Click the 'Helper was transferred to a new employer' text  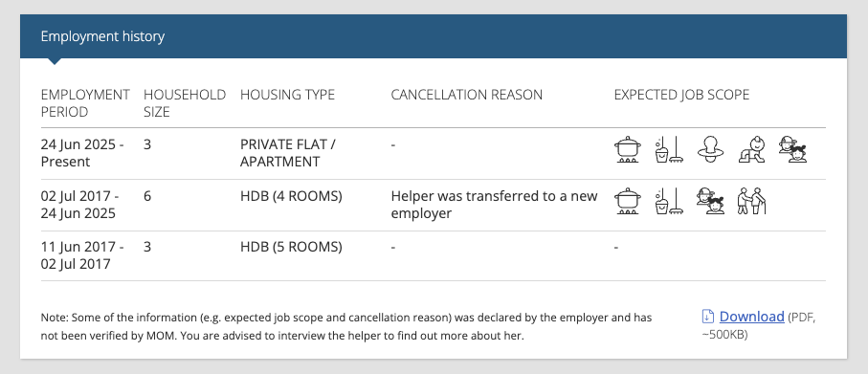[x=495, y=205]
